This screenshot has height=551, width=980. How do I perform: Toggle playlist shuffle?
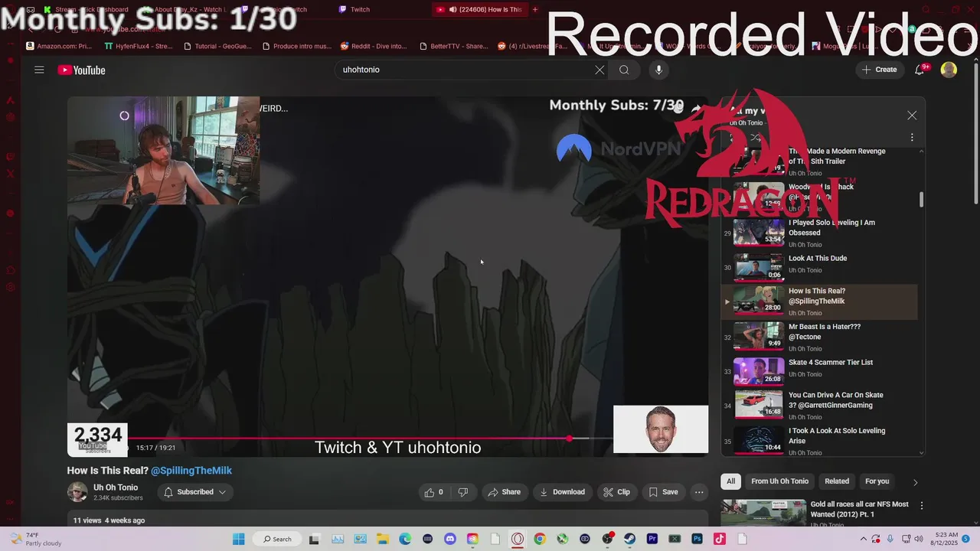tap(755, 138)
